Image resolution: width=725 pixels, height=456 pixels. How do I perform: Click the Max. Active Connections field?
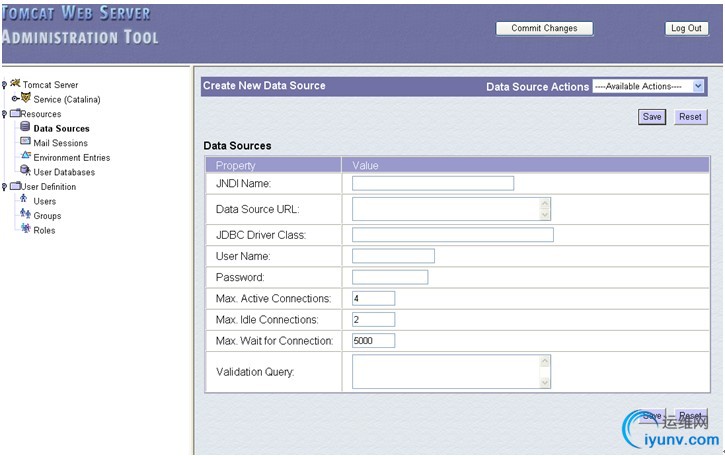[x=373, y=298]
